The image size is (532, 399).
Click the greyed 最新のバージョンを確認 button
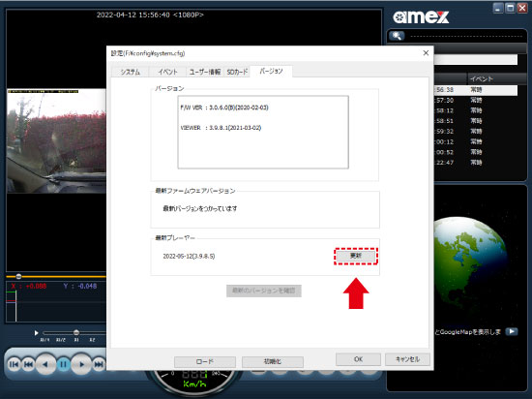coord(264,291)
